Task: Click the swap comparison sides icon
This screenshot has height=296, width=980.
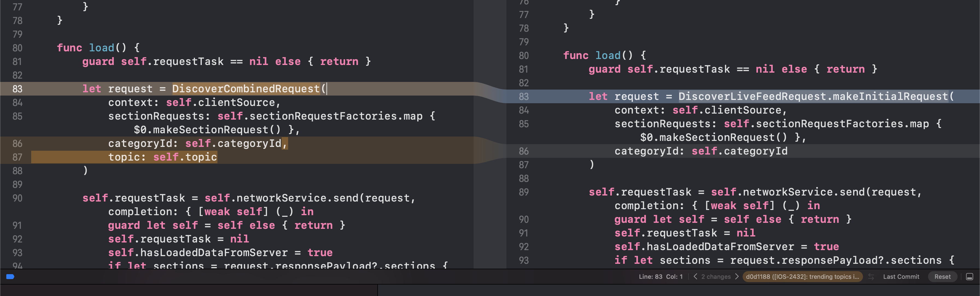Action: click(x=871, y=277)
